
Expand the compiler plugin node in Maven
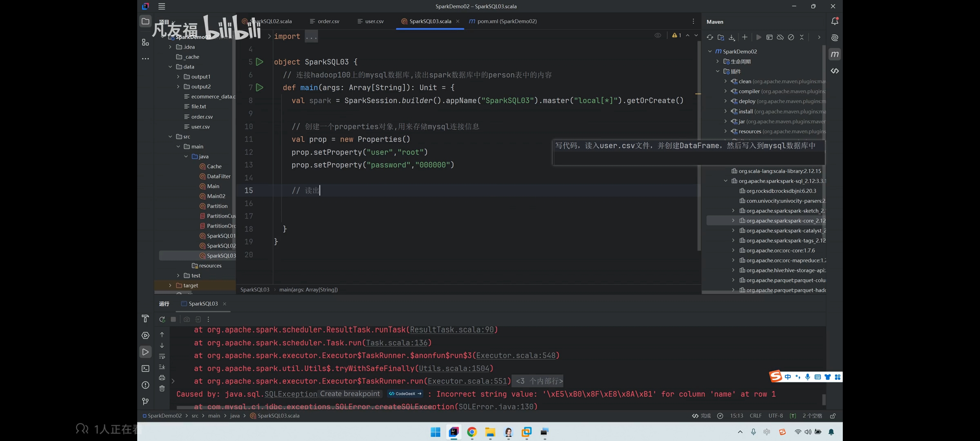726,91
